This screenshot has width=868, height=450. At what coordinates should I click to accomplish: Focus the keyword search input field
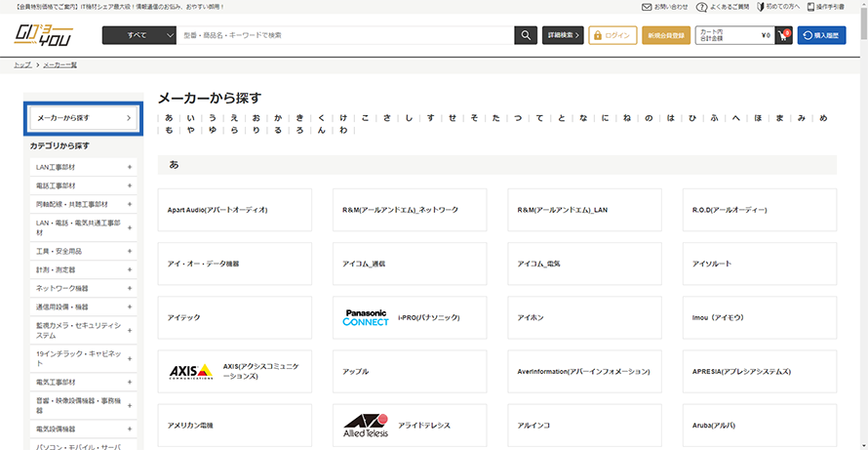(345, 35)
